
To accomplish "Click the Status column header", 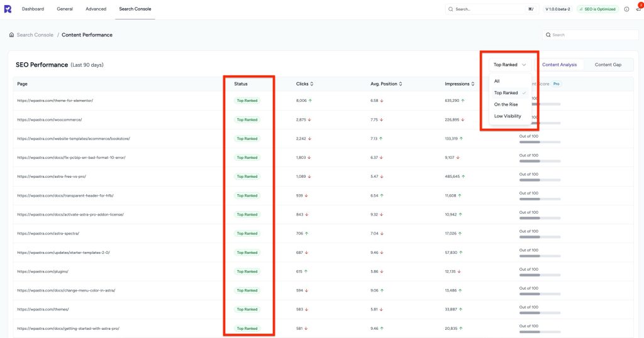I will (x=241, y=84).
